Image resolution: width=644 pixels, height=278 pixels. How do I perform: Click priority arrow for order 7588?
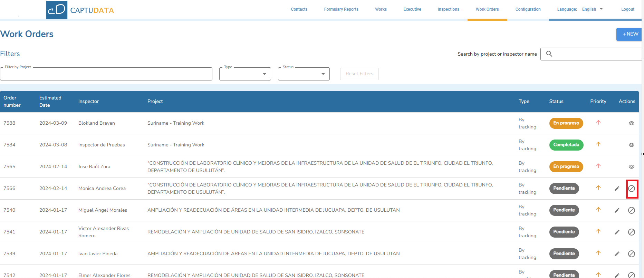pyautogui.click(x=598, y=123)
